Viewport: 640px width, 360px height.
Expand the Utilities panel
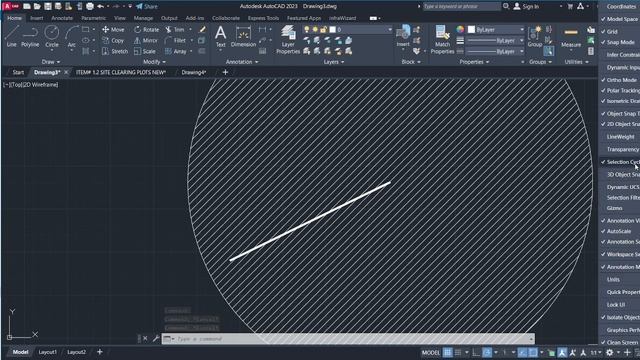coord(576,62)
